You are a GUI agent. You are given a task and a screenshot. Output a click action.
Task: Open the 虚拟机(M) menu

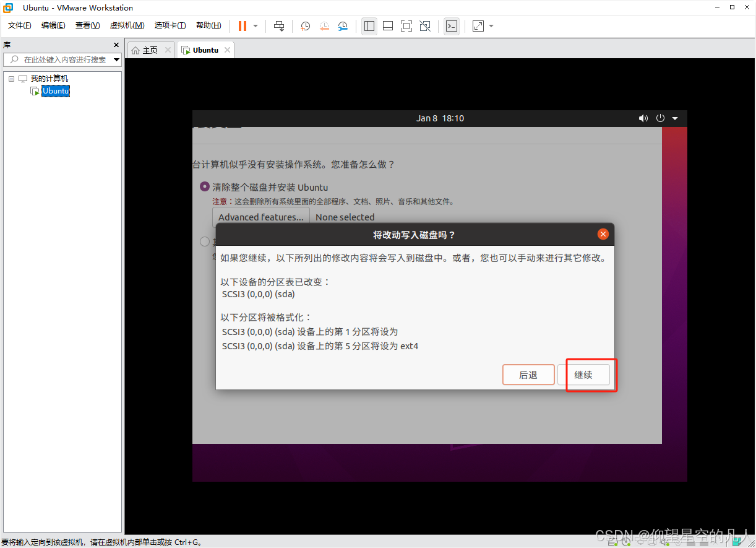tap(127, 25)
